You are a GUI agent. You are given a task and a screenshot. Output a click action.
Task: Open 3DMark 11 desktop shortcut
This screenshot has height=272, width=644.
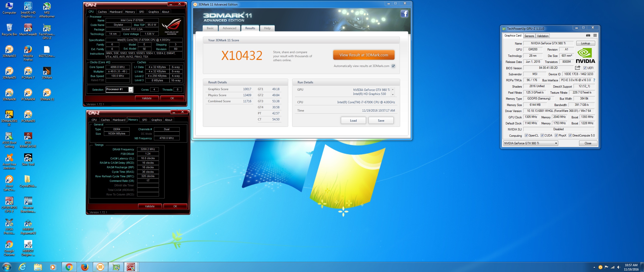point(47,95)
